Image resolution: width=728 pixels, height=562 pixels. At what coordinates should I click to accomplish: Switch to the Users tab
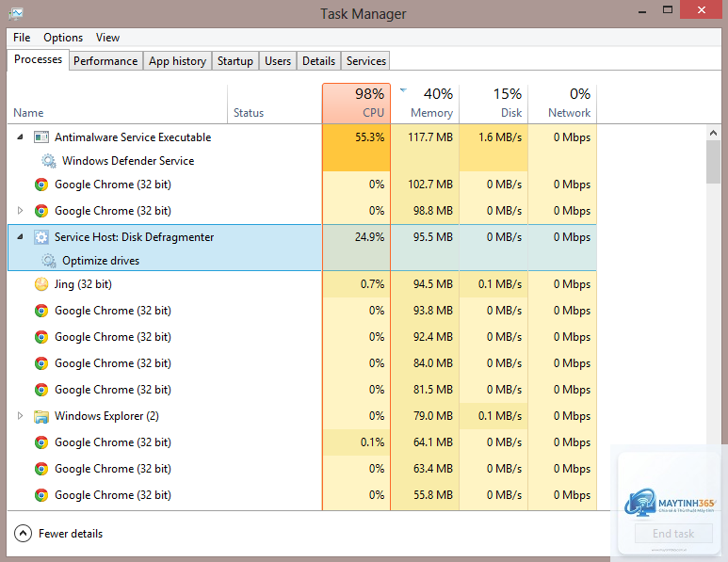coord(278,61)
